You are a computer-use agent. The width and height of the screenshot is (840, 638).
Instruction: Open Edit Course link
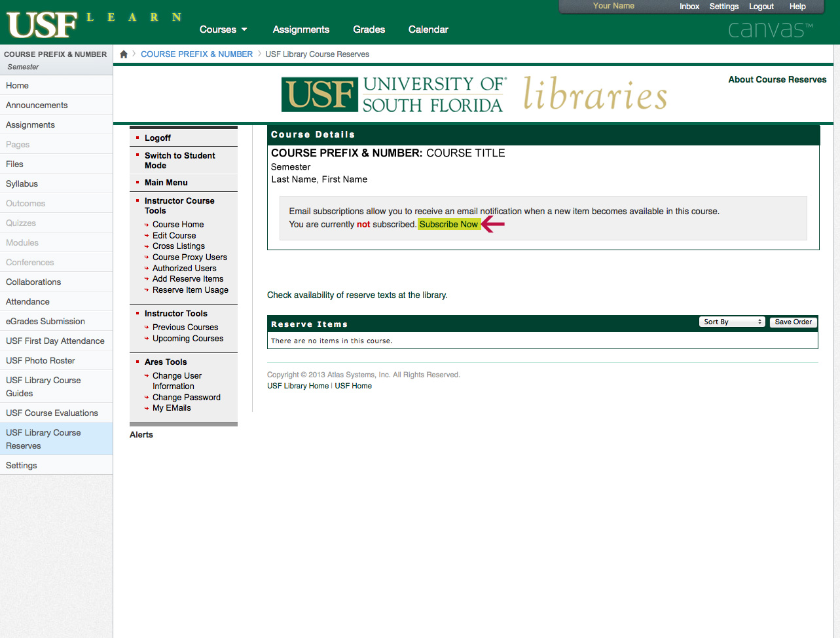click(x=174, y=235)
